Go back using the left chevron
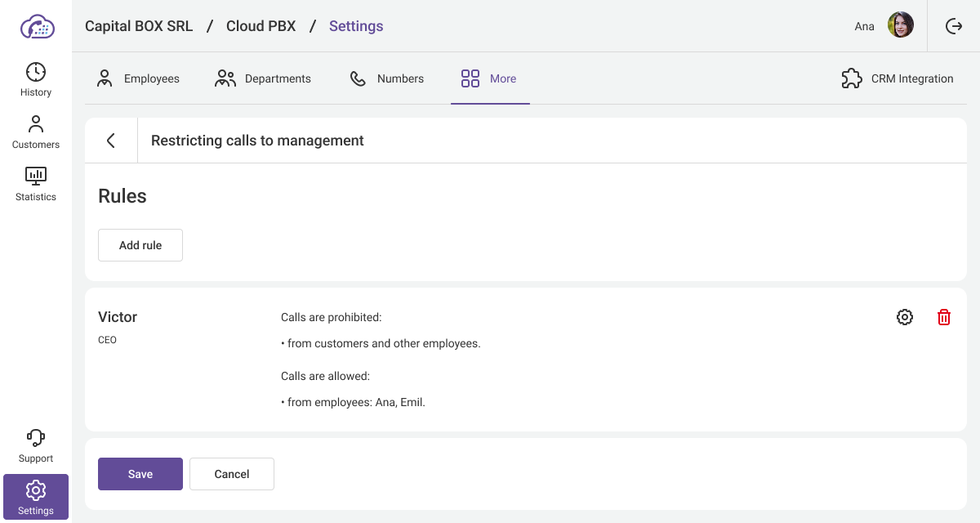 (111, 141)
